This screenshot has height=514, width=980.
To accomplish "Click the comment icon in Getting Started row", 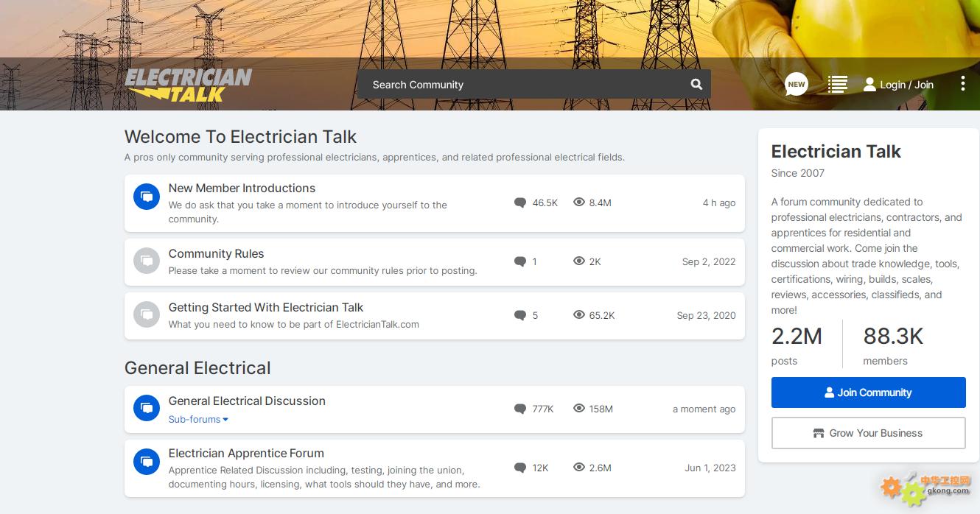I will click(x=520, y=315).
